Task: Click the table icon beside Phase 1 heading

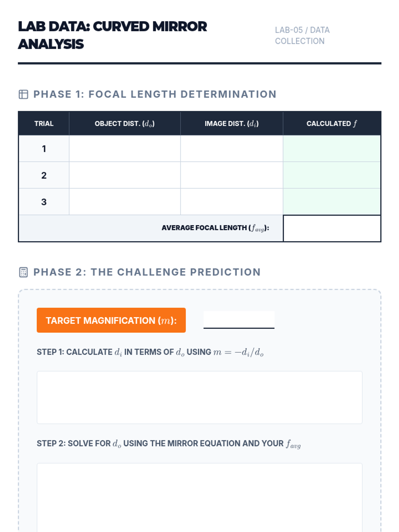Action: coord(23,94)
